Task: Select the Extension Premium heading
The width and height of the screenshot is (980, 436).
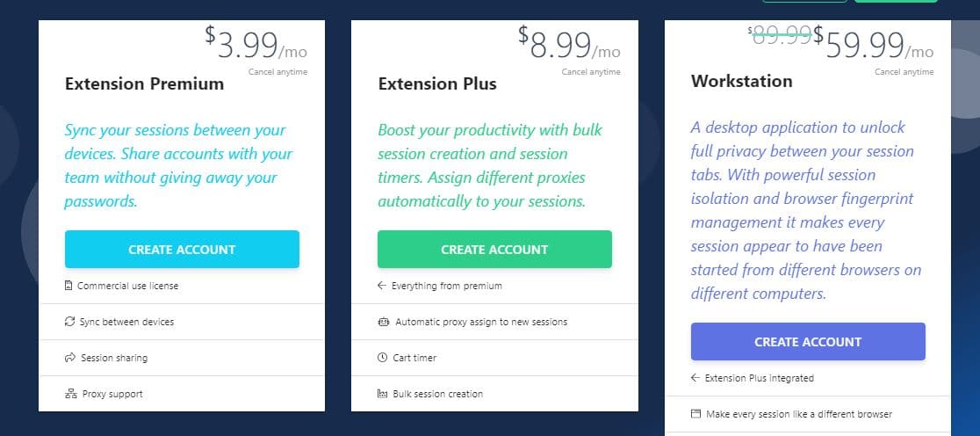Action: pyautogui.click(x=144, y=84)
